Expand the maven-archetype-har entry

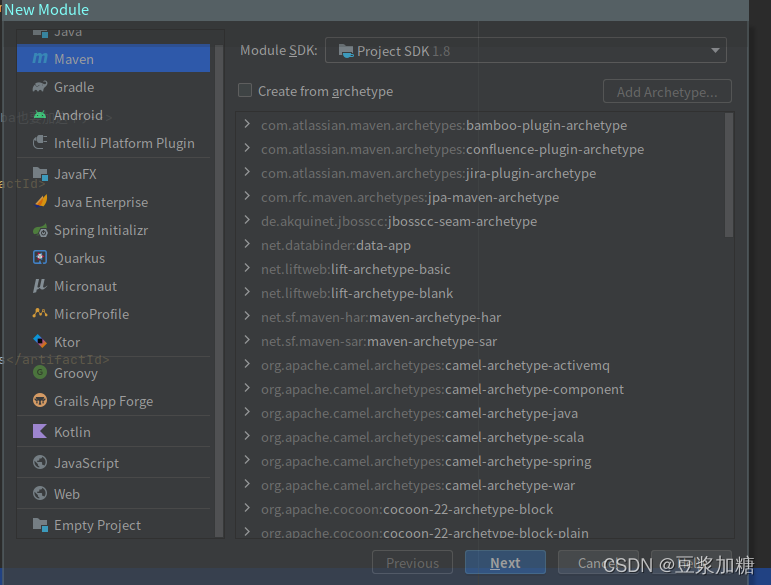point(247,317)
